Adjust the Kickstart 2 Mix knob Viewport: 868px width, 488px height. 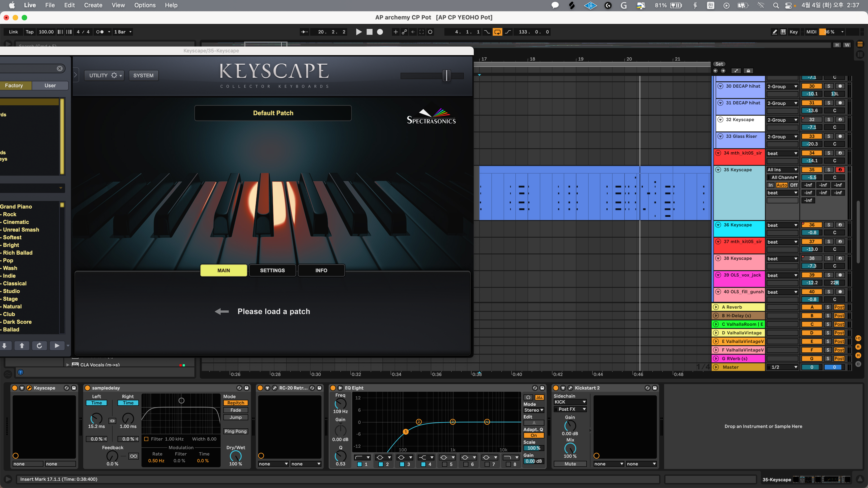tap(570, 449)
